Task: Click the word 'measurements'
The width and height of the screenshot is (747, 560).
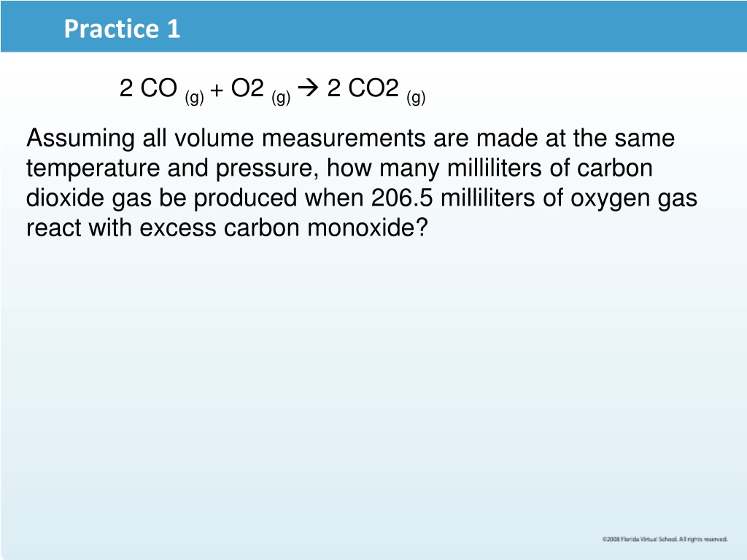Action: tap(344, 139)
